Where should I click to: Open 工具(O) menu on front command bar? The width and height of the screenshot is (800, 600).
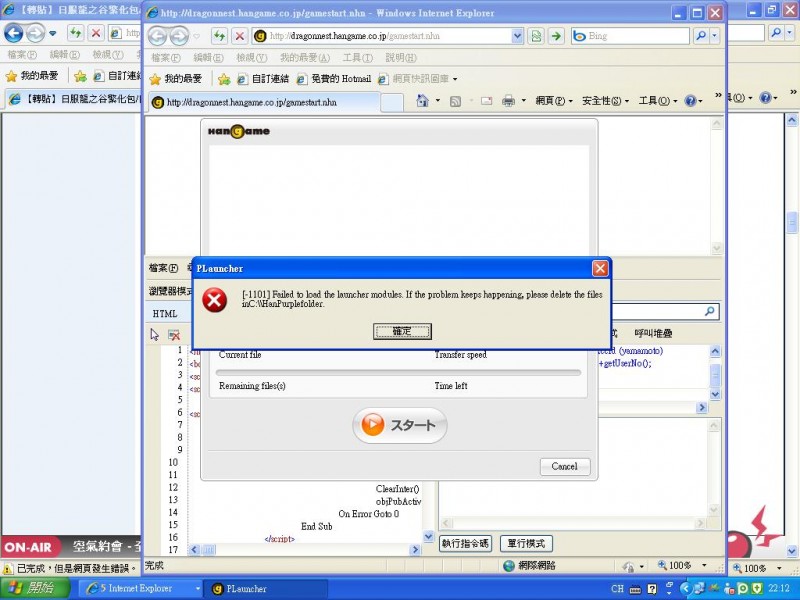[x=657, y=101]
